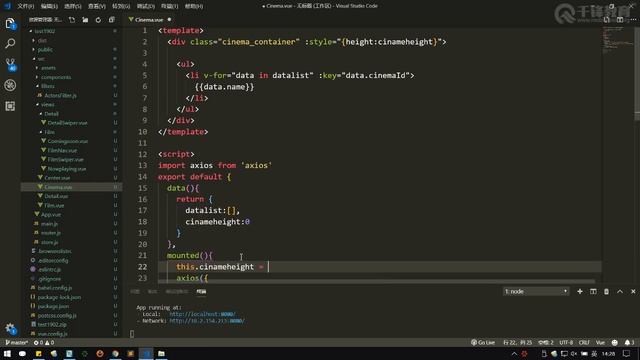Open the Debug view in activity bar
Viewport: 640px width, 360px height.
[10, 85]
